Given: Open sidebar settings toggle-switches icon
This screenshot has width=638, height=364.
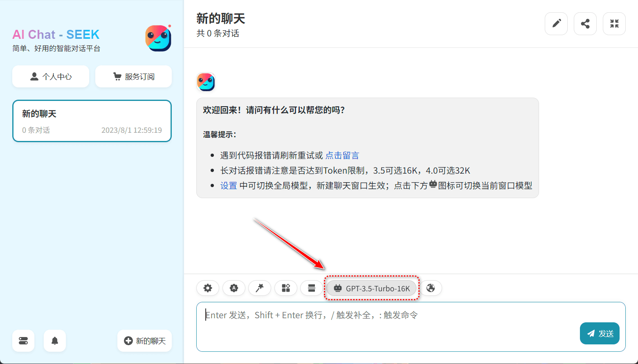Looking at the screenshot, I should 23,341.
